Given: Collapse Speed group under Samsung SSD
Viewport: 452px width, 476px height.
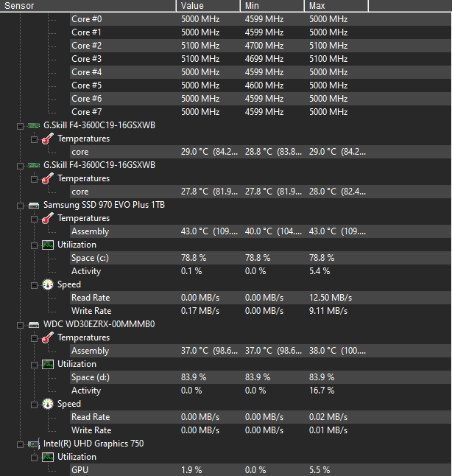Looking at the screenshot, I should coord(34,284).
